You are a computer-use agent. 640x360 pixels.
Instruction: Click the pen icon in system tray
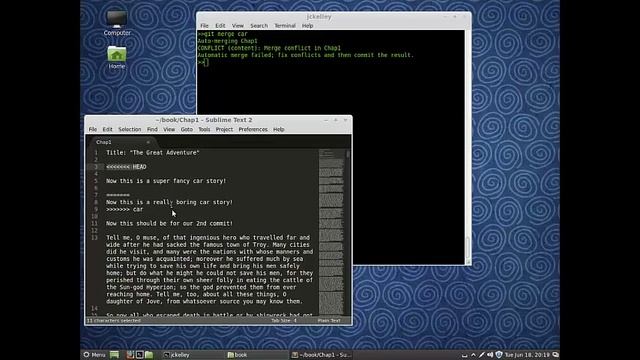[x=482, y=355]
